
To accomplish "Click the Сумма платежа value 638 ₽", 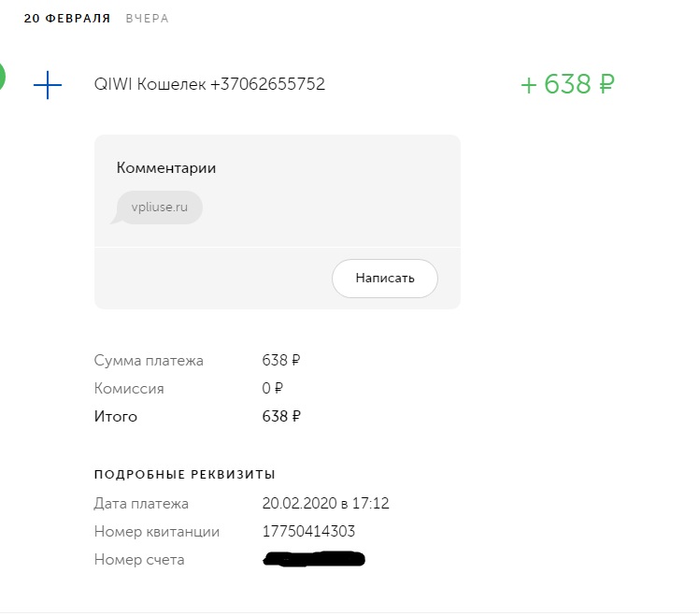I will (x=281, y=360).
